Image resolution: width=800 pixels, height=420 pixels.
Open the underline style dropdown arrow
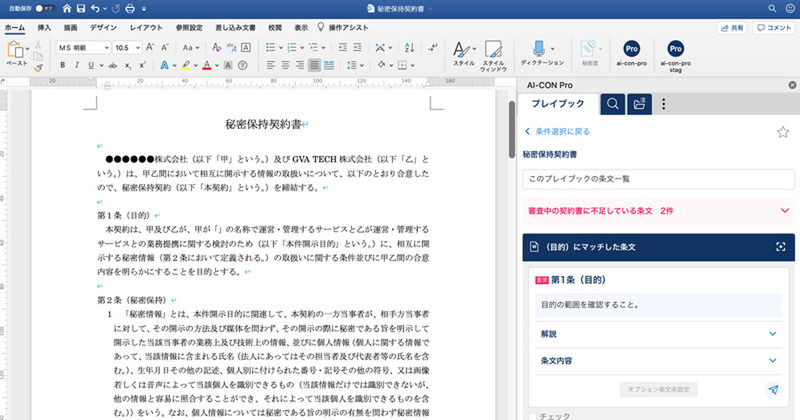pyautogui.click(x=101, y=65)
